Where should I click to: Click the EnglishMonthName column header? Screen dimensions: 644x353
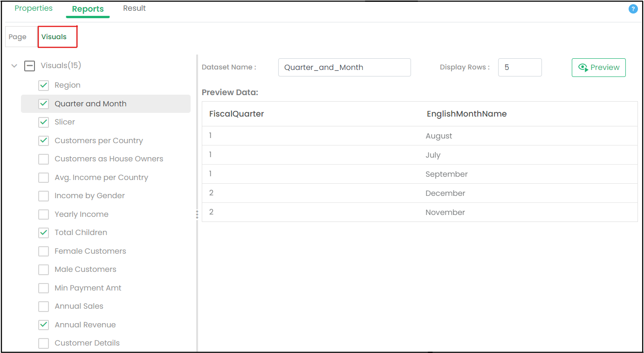pyautogui.click(x=466, y=114)
